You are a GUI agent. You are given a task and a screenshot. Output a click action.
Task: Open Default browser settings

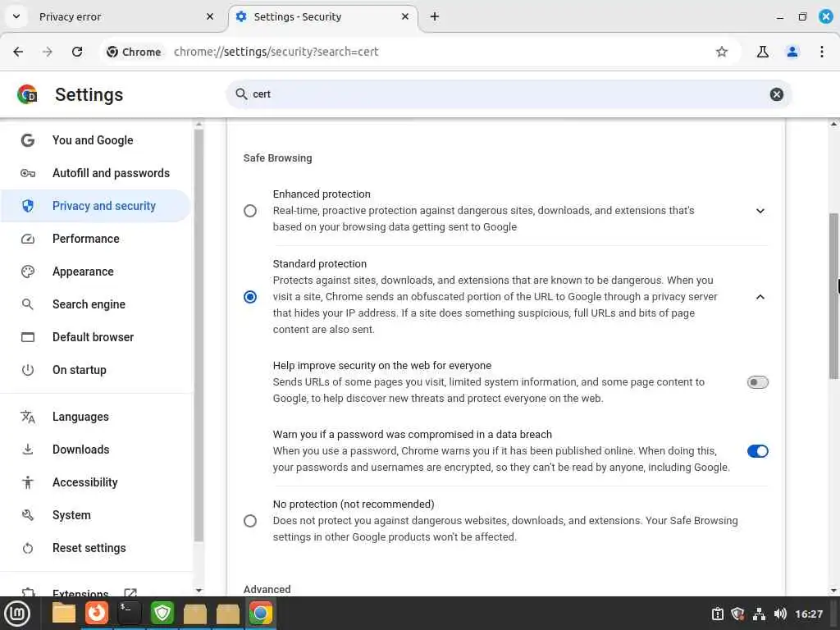[95, 337]
